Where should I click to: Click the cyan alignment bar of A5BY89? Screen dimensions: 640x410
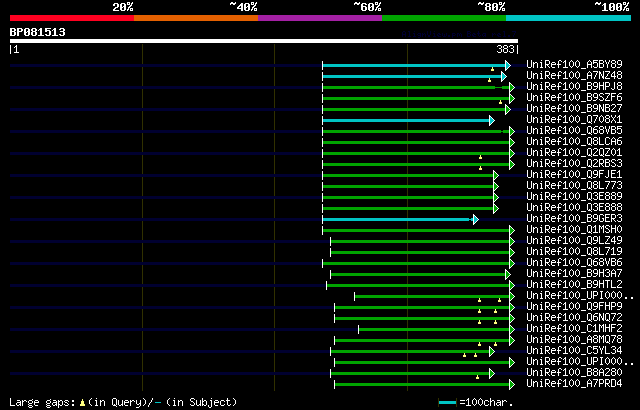click(414, 65)
